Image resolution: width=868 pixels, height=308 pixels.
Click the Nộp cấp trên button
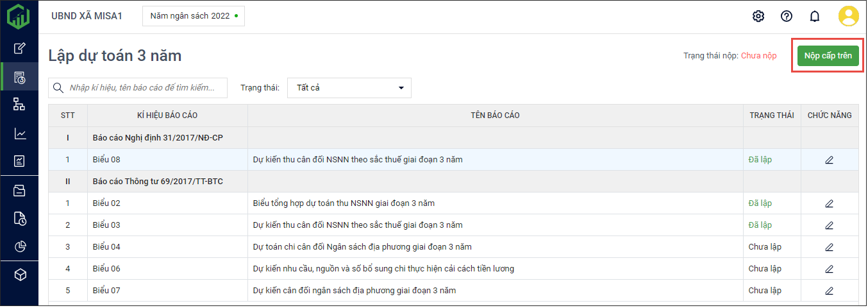[x=828, y=56]
